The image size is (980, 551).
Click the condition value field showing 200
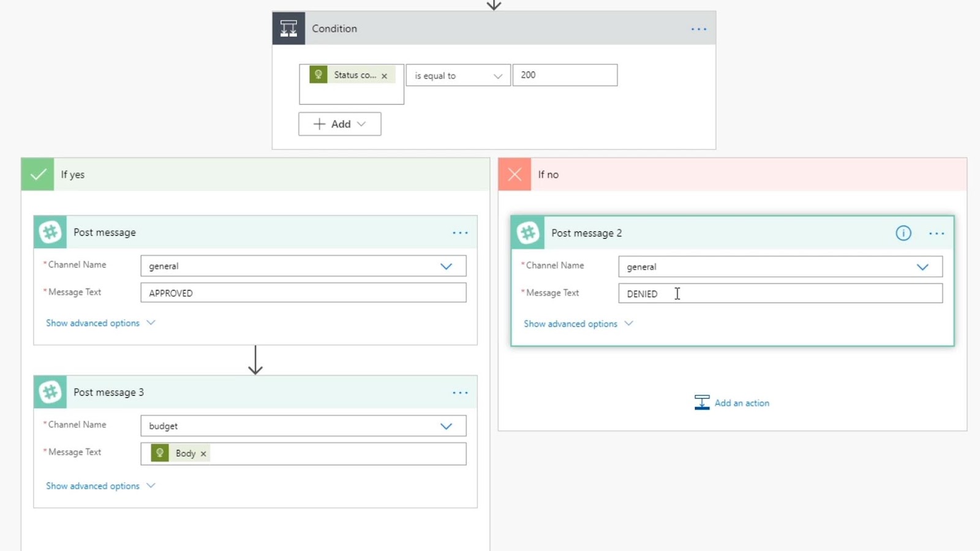tap(565, 75)
